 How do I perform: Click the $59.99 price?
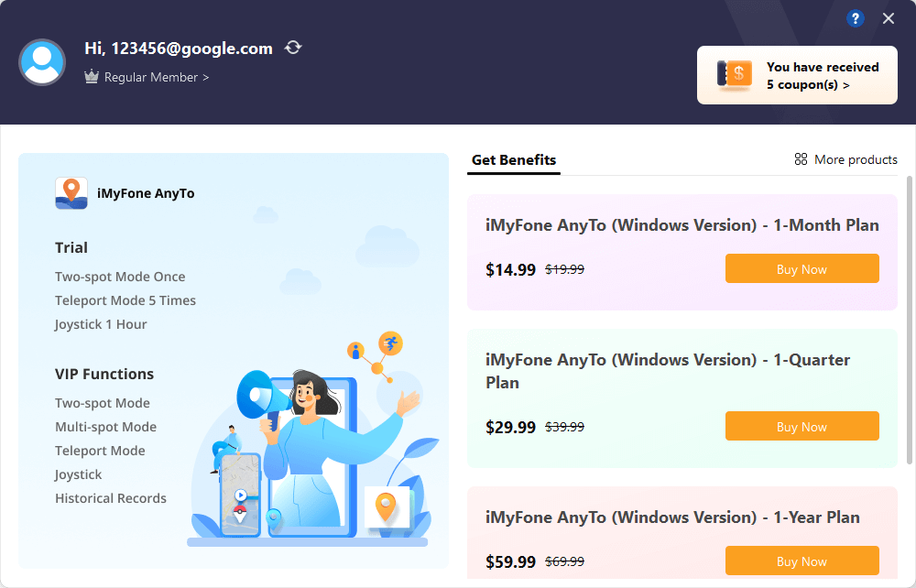[x=510, y=561]
